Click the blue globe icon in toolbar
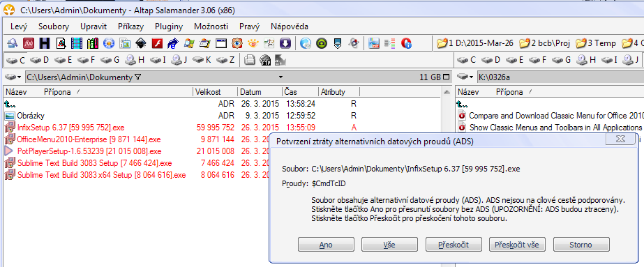Image resolution: width=644 pixels, height=267 pixels. point(305,43)
